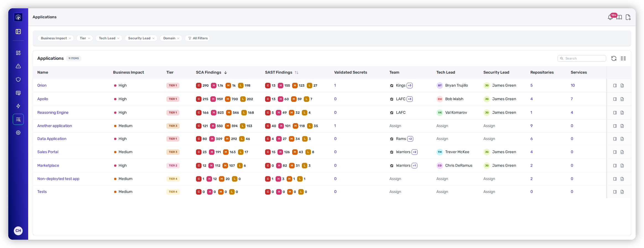
Task: Expand the +2 teams badge for Data Application
Action: pos(410,139)
